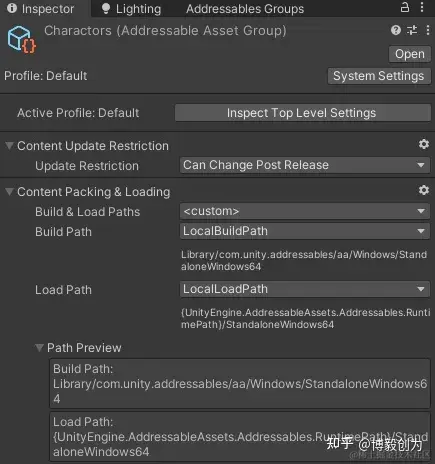Screen dimensions: 435x464
Task: Collapse the Content Update Restriction section
Action: [x=9, y=146]
